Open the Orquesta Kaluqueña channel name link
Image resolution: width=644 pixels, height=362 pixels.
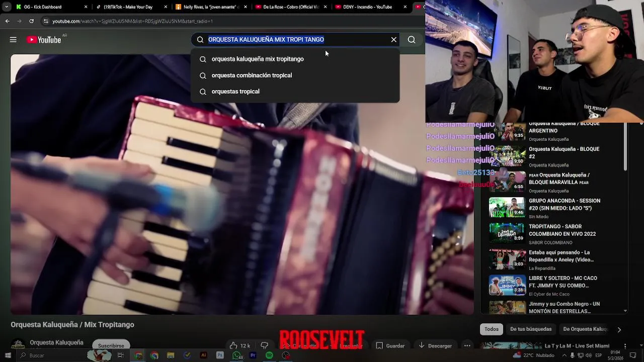[56, 342]
